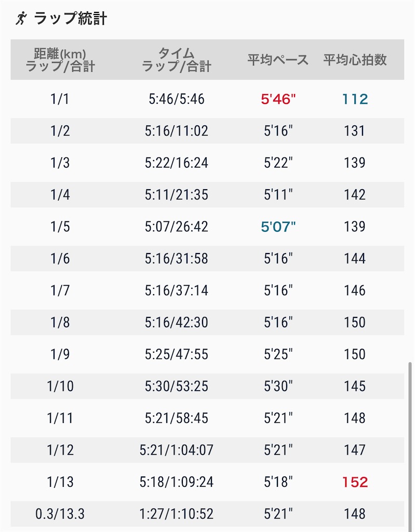
Task: Click the 距離(km) ラップ/合計 column header
Action: (x=60, y=60)
